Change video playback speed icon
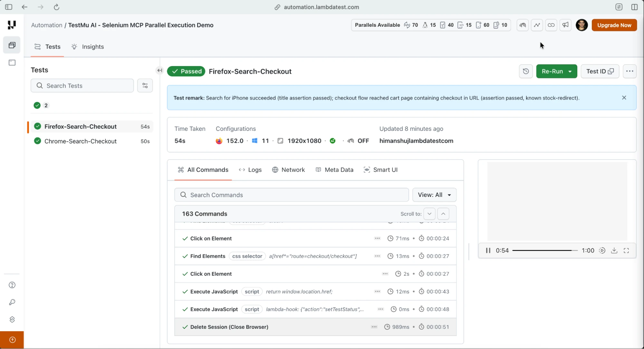 point(602,250)
